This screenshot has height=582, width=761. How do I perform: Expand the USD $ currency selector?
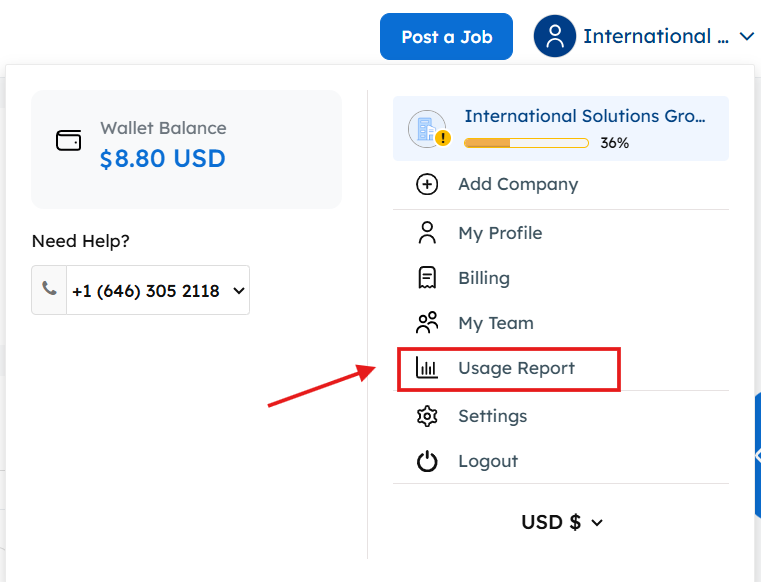click(562, 522)
